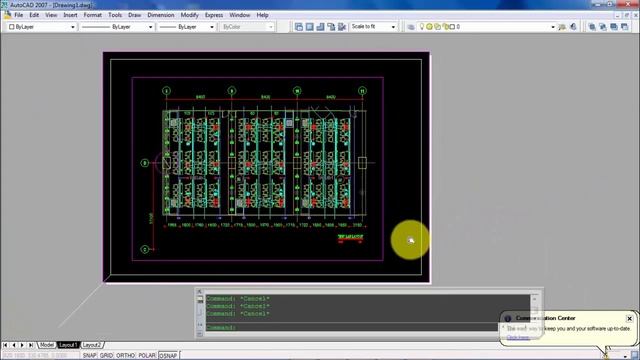Click the status bar tray settings arrow
This screenshot has width=640, height=360.
tap(625, 356)
